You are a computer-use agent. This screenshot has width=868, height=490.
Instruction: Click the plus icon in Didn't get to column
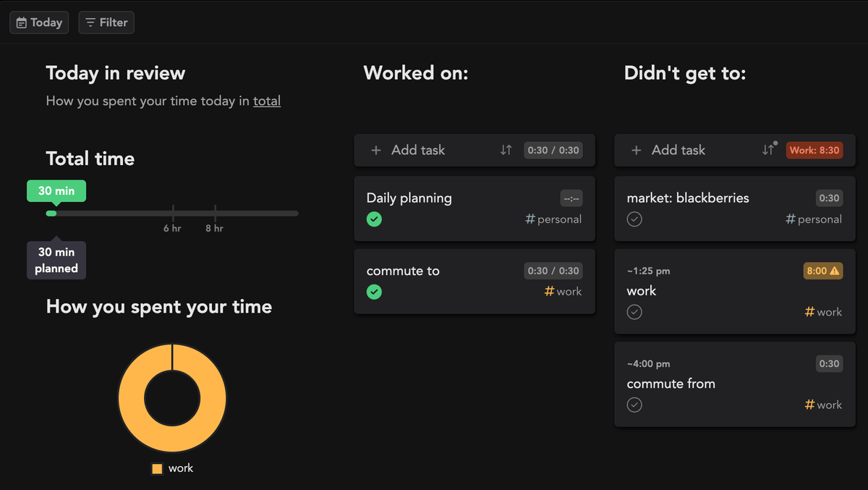tap(636, 150)
